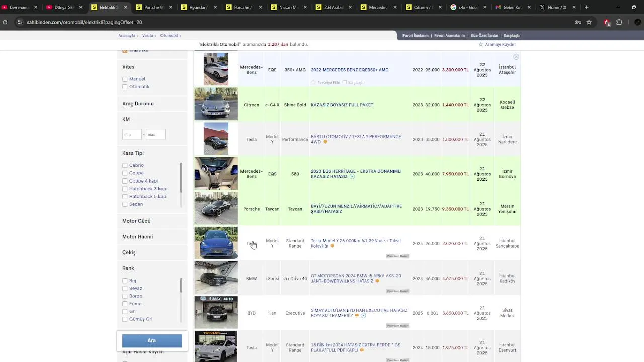Screen dimensions: 644x362
Task: Click Premium Galeri badge on Tesla 26.000Km row
Action: point(397,256)
